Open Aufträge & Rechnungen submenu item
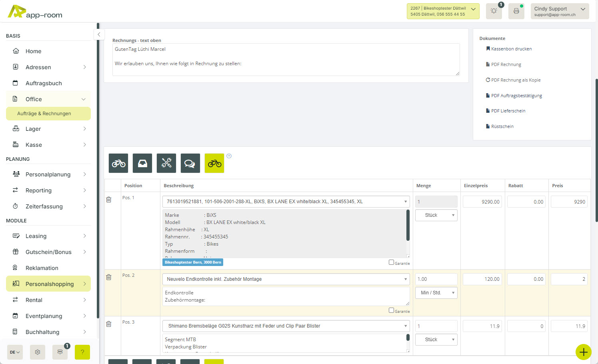Image resolution: width=598 pixels, height=364 pixels. 44,114
